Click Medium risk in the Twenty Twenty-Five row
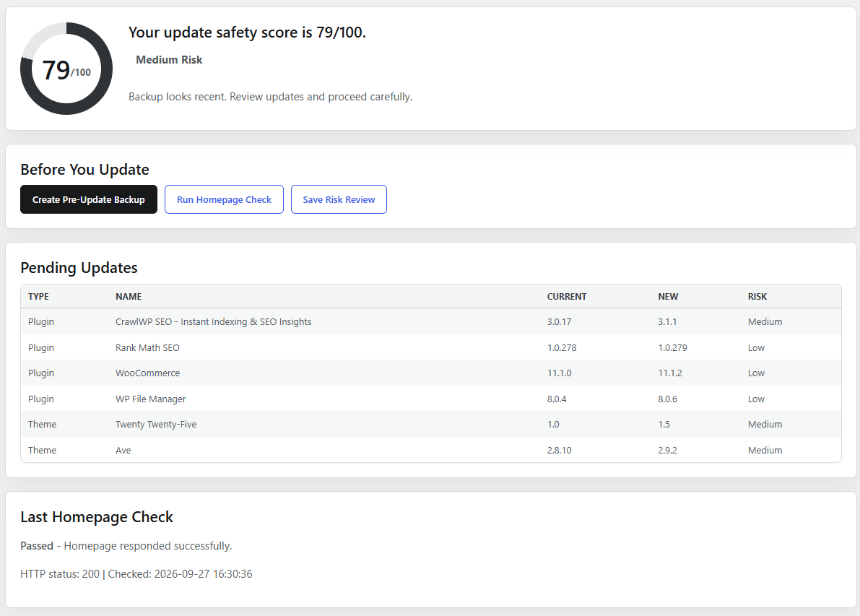The image size is (860, 616). click(x=765, y=424)
